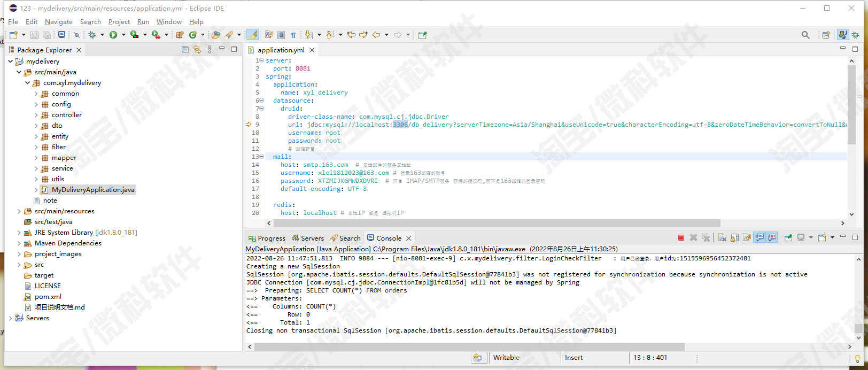Expand the src/main/resources folder
Image resolution: width=868 pixels, height=370 pixels.
pyautogui.click(x=19, y=211)
